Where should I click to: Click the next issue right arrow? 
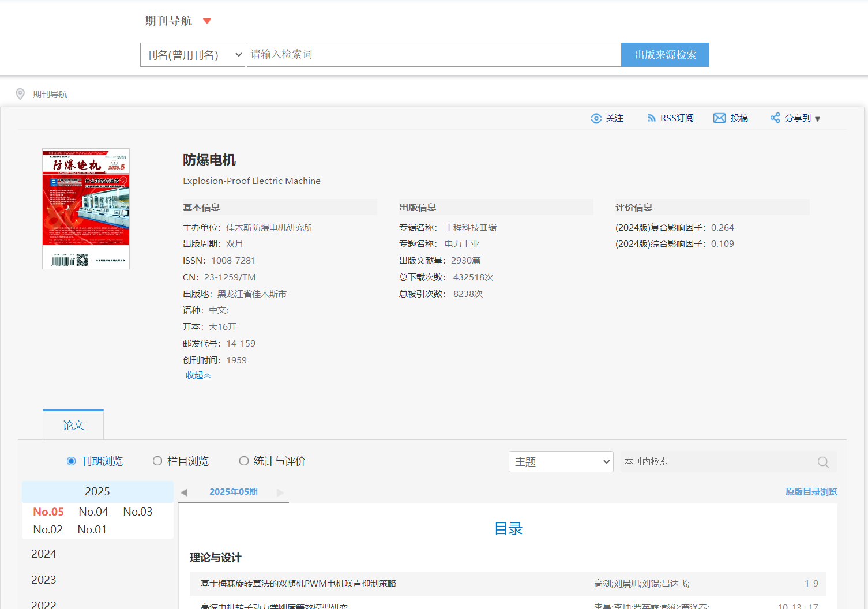click(x=280, y=493)
